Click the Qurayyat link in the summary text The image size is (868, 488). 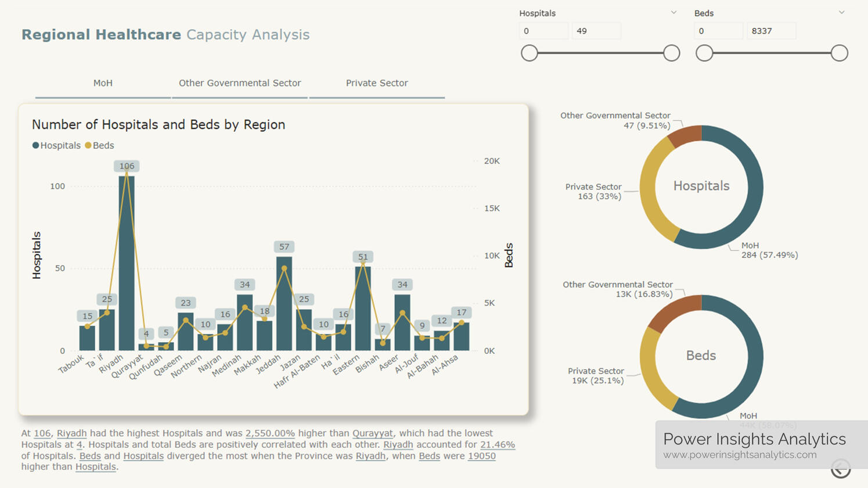pyautogui.click(x=373, y=433)
